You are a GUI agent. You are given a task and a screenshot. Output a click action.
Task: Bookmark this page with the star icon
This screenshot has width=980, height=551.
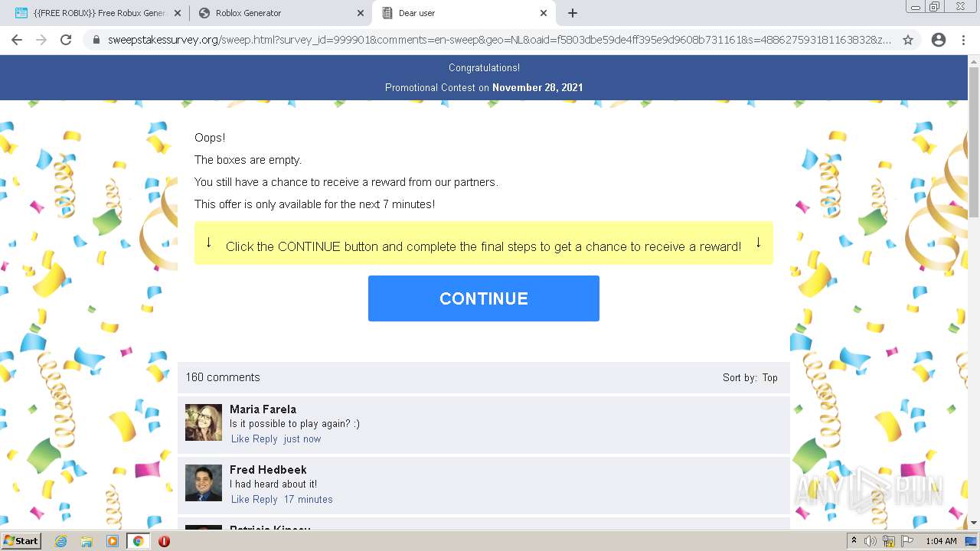coord(908,40)
